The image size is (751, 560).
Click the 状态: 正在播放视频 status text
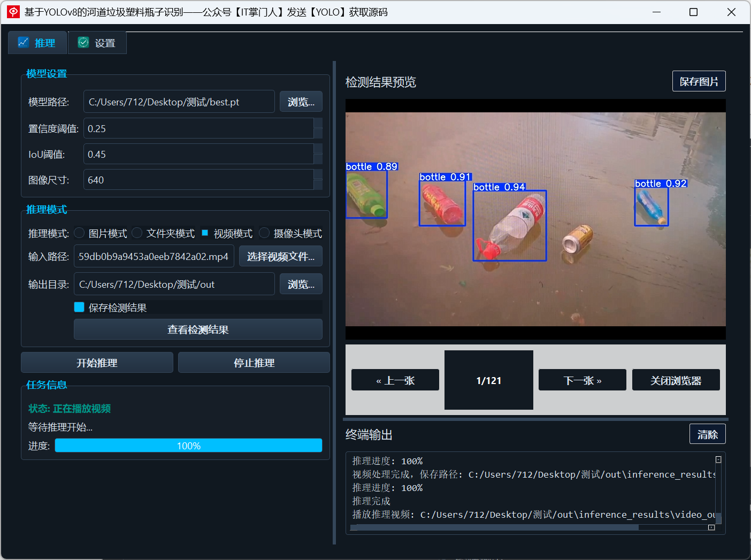(x=70, y=409)
